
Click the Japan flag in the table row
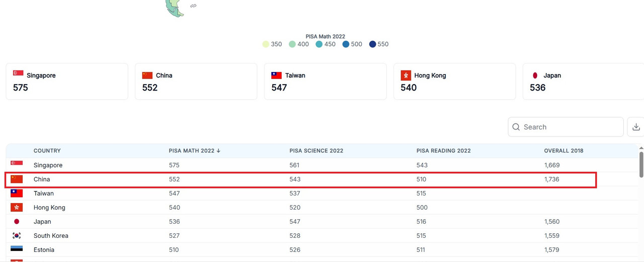click(x=17, y=221)
